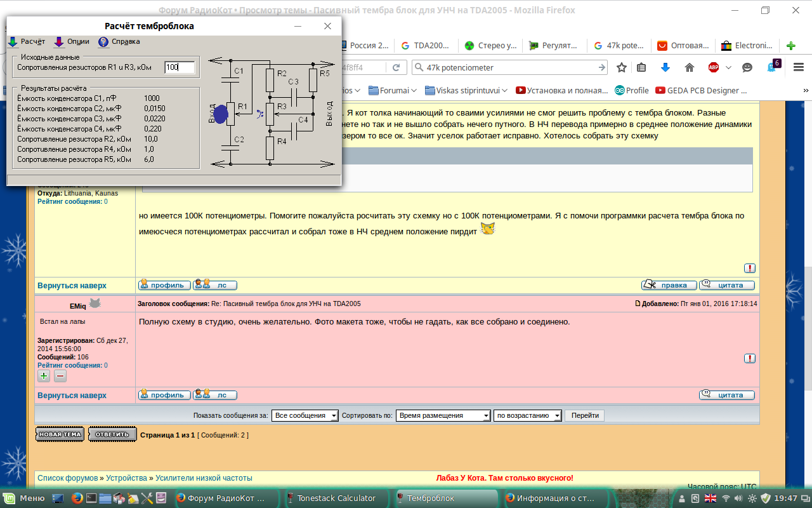
Task: Show bookmarks list icon
Action: (x=641, y=67)
